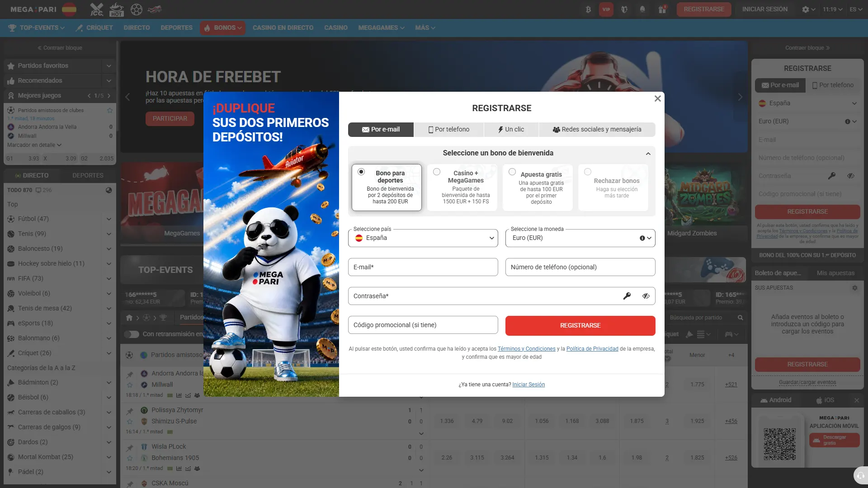Focus the E-mail field in modal
868x488 pixels.
[x=423, y=267]
